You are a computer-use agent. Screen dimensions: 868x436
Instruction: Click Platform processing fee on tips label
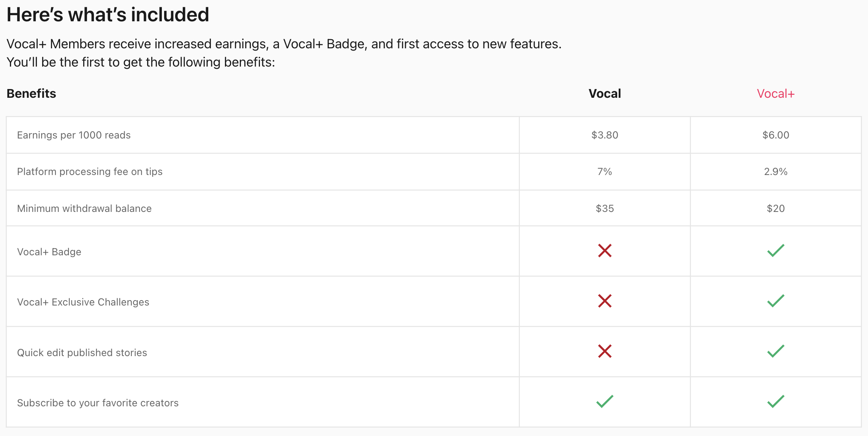tap(90, 172)
